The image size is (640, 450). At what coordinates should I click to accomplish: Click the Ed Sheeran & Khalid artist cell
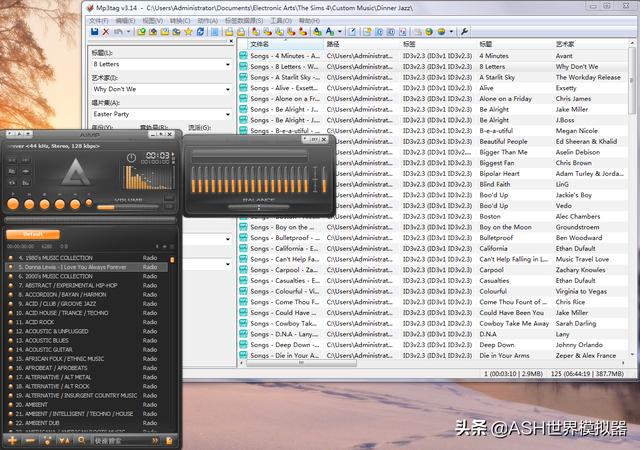(x=586, y=142)
